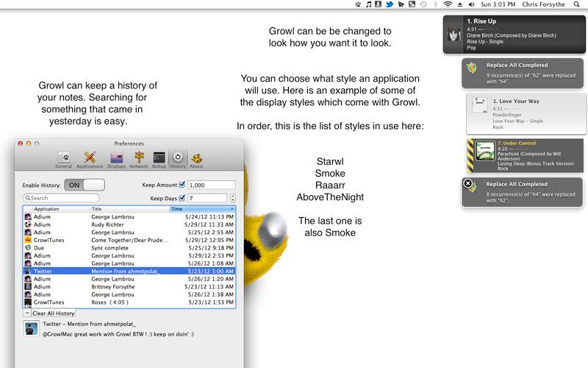Click the history Search field
This screenshot has width=588, height=368.
pos(62,198)
